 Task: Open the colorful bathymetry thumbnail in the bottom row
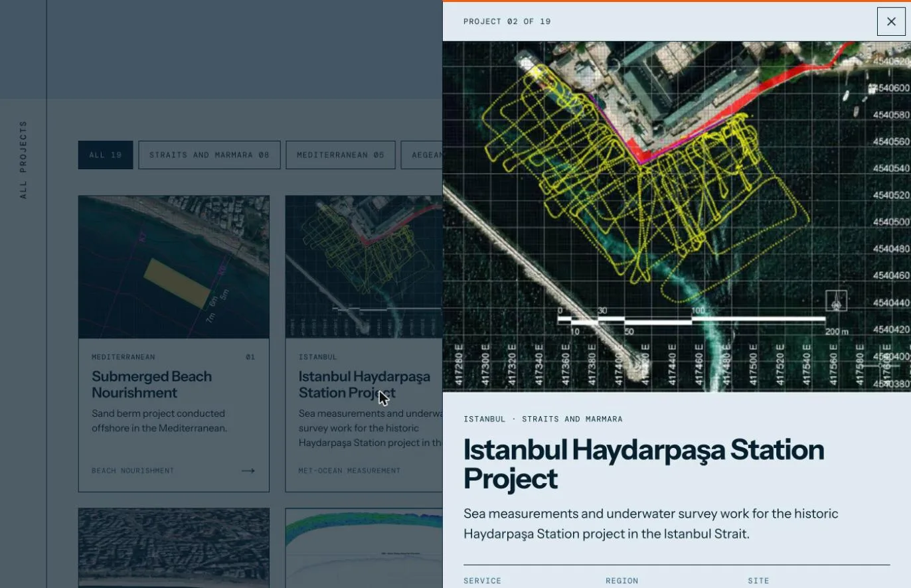[x=364, y=548]
